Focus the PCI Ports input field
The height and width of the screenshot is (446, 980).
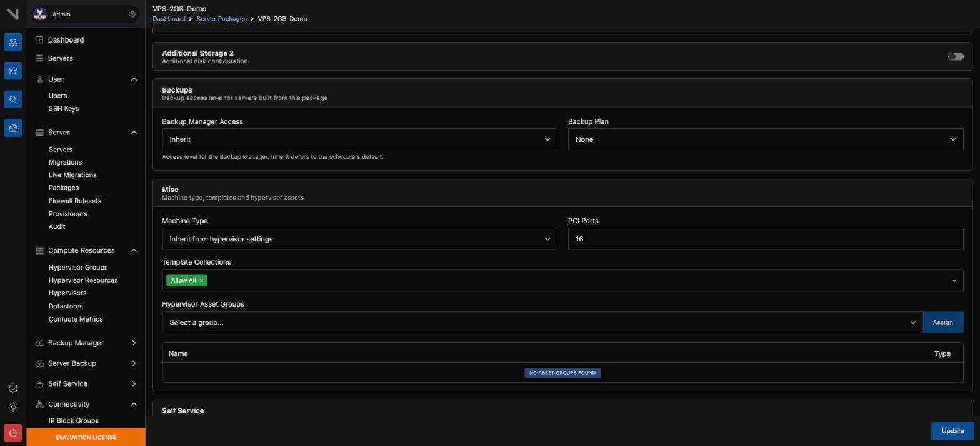click(x=766, y=239)
